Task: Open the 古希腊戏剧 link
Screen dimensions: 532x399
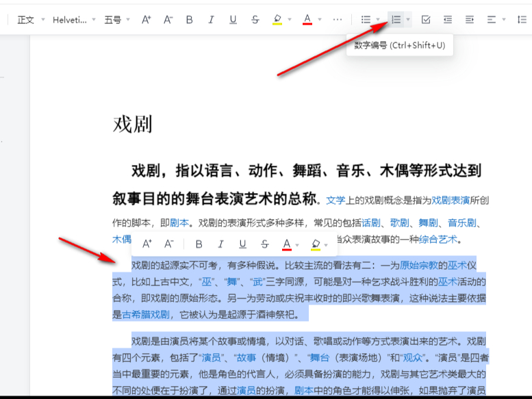Action: pyautogui.click(x=146, y=315)
